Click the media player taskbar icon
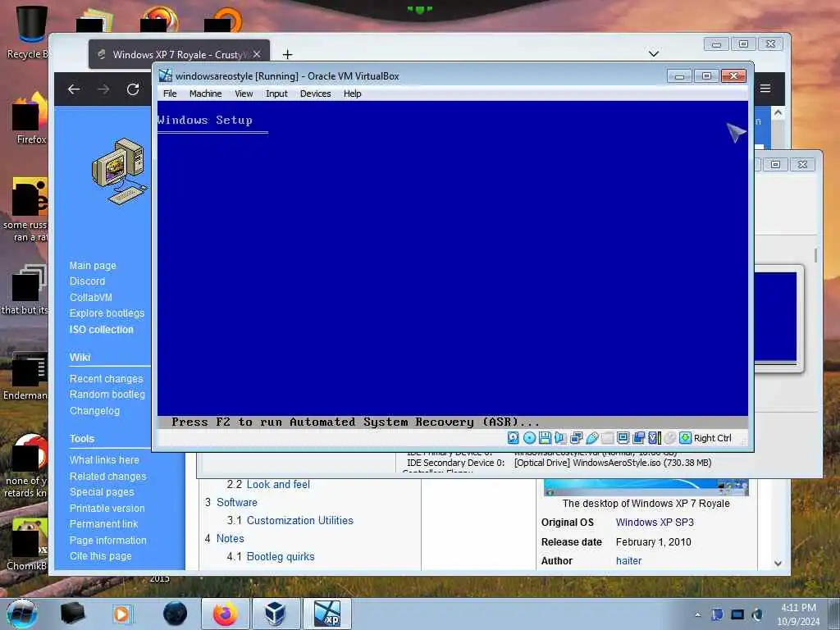This screenshot has width=840, height=630. coord(122,614)
